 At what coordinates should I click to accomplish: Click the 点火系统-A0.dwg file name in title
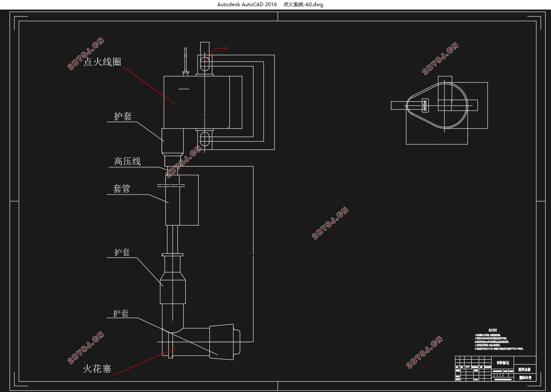click(x=303, y=5)
